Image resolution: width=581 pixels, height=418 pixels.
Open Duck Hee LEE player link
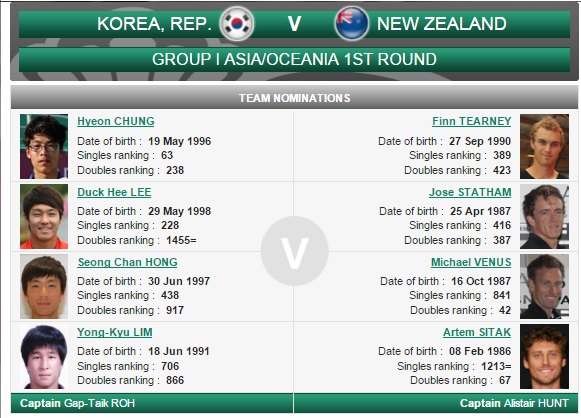(114, 192)
